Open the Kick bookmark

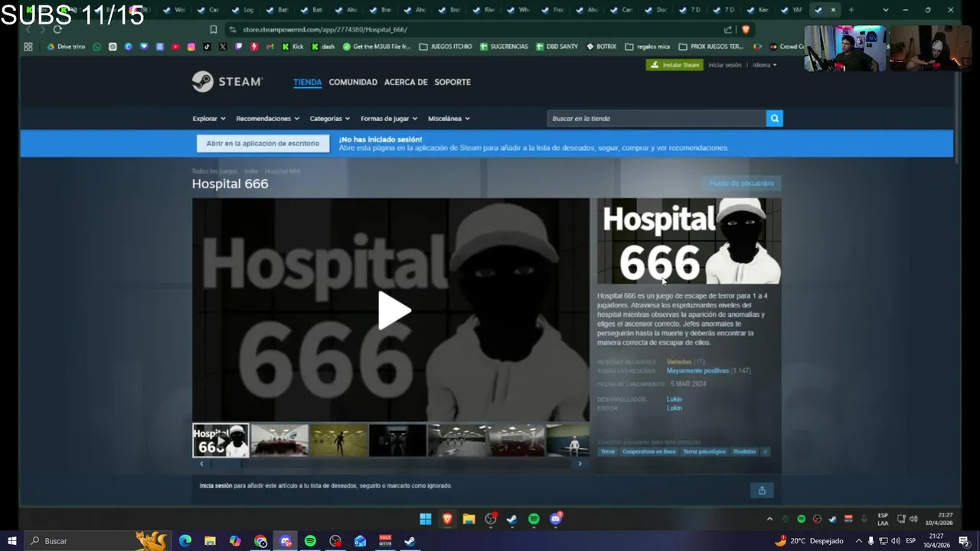click(292, 47)
